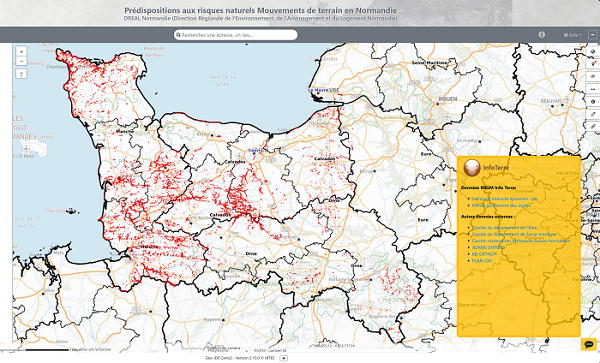Click the 'Autres données externes' heading

(x=488, y=216)
